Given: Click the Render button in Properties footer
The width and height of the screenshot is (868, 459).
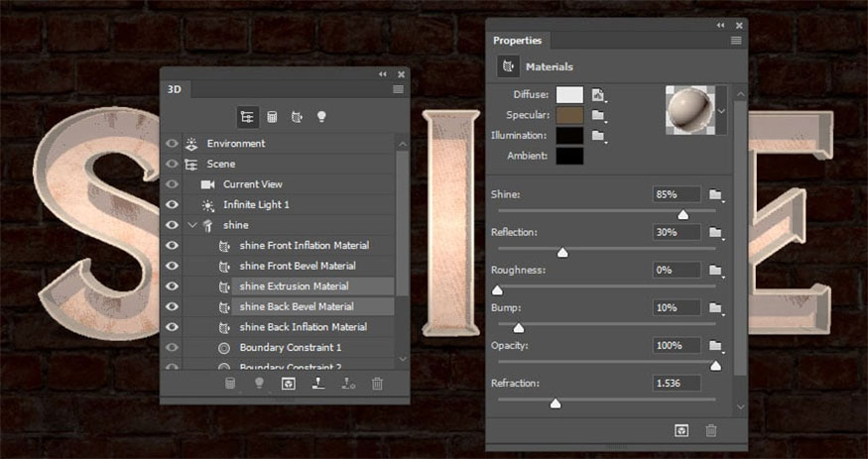Looking at the screenshot, I should click(x=682, y=430).
